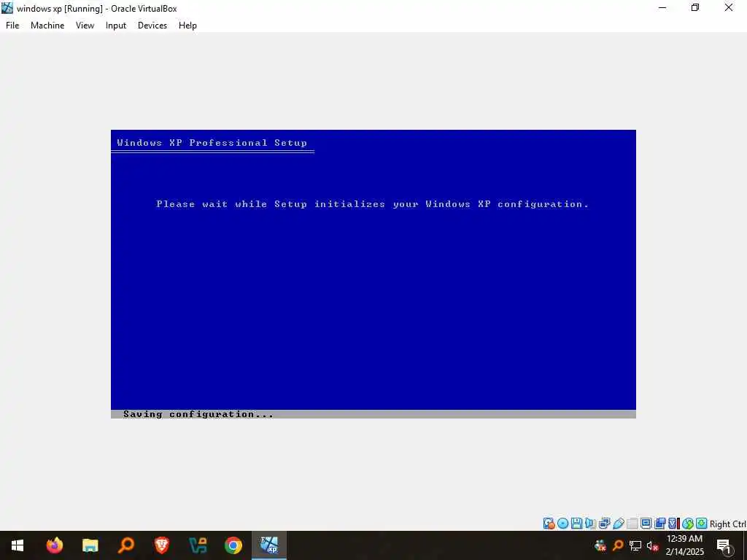Open File Explorer from the taskbar
Screen dimensions: 747x560
pyautogui.click(x=90, y=545)
